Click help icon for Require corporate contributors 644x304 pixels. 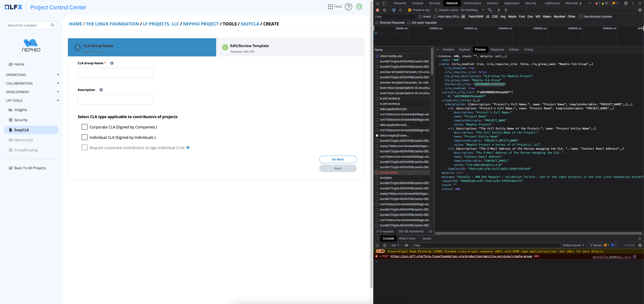tap(188, 148)
